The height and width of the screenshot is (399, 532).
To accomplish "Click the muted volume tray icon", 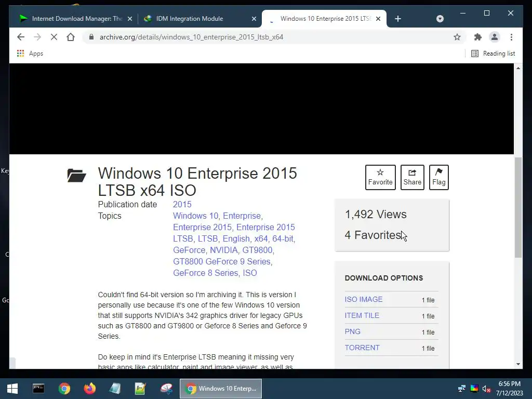I will (486, 389).
